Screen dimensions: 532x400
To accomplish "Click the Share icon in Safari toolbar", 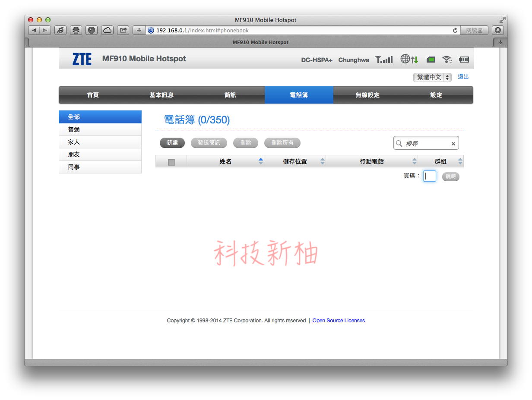I will pos(123,30).
